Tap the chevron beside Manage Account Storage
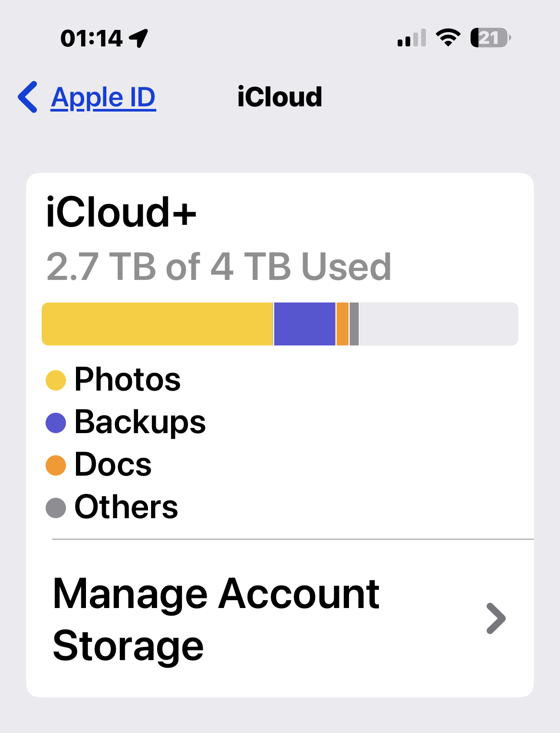The height and width of the screenshot is (733, 560). 496,618
